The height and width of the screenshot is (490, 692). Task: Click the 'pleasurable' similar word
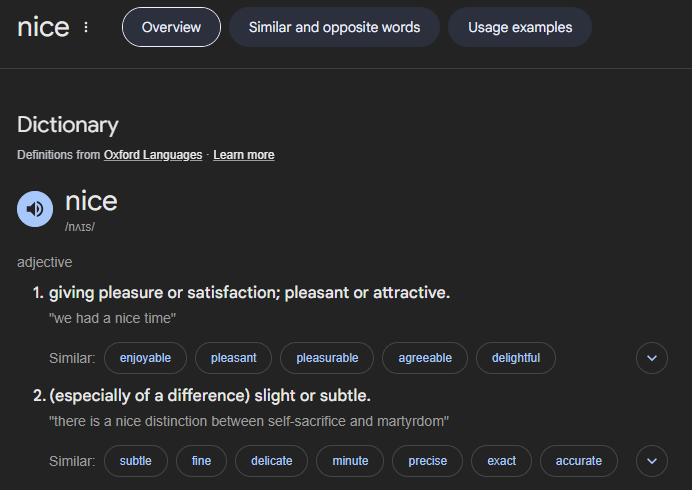pos(327,357)
